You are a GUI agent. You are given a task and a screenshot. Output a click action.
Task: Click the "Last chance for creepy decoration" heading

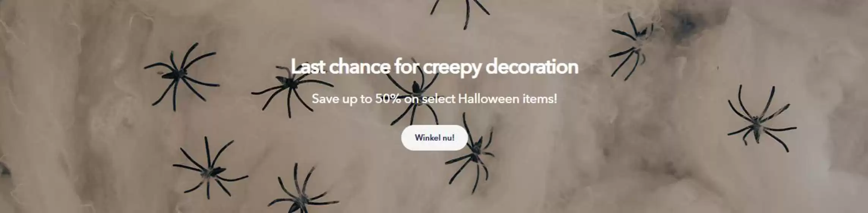[434, 67]
